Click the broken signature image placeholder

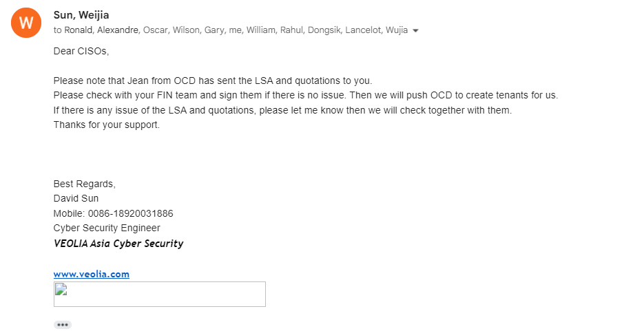click(x=159, y=294)
